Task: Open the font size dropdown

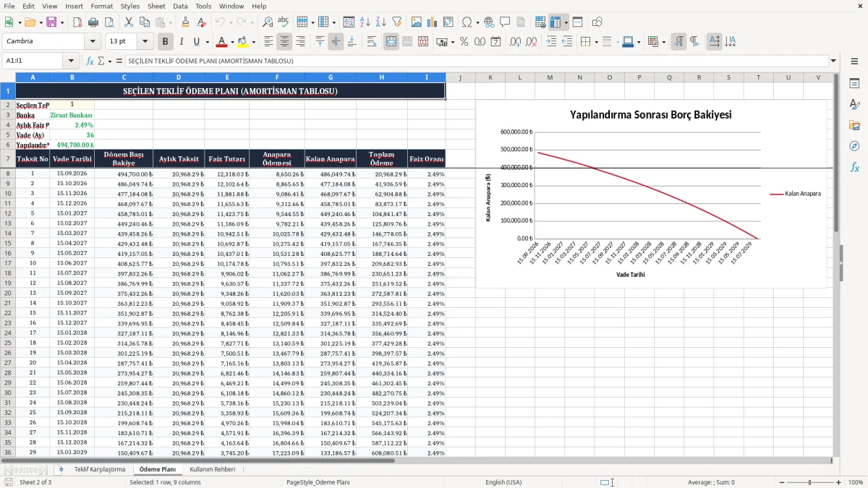Action: coord(145,42)
